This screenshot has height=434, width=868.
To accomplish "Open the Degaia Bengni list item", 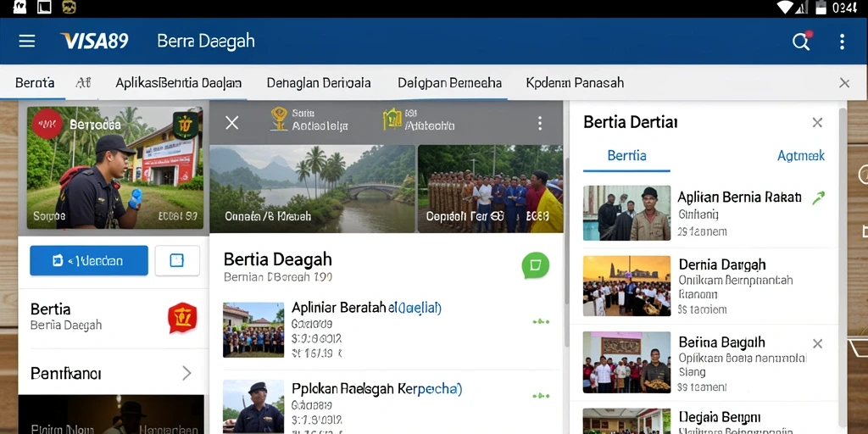I will (x=703, y=420).
